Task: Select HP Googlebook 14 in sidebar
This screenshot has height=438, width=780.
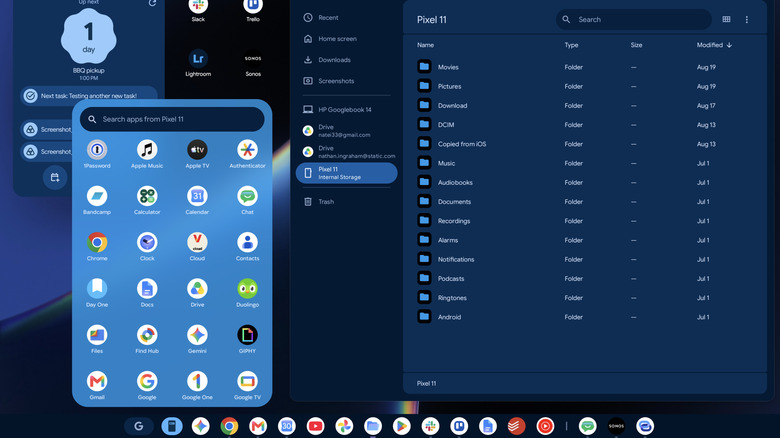Action: (346, 110)
